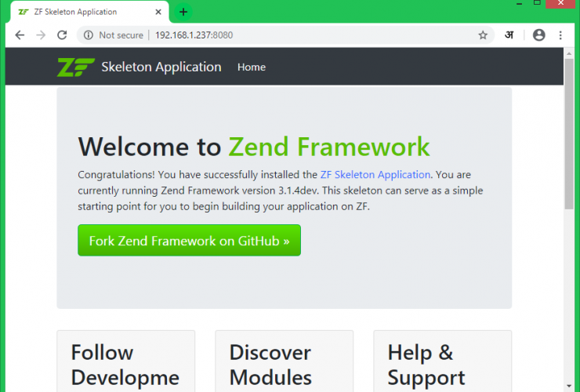Image resolution: width=580 pixels, height=392 pixels.
Task: Click the browser Forward arrow
Action: [x=41, y=35]
